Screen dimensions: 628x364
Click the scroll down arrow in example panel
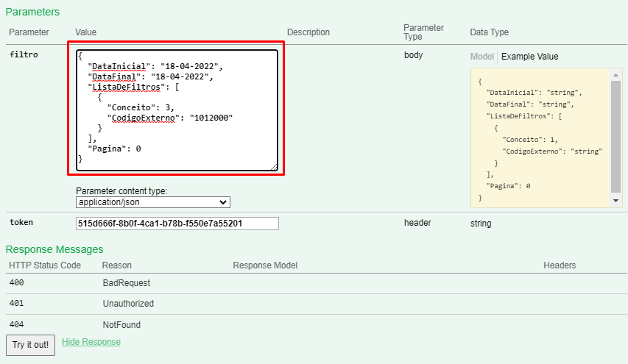pyautogui.click(x=616, y=201)
